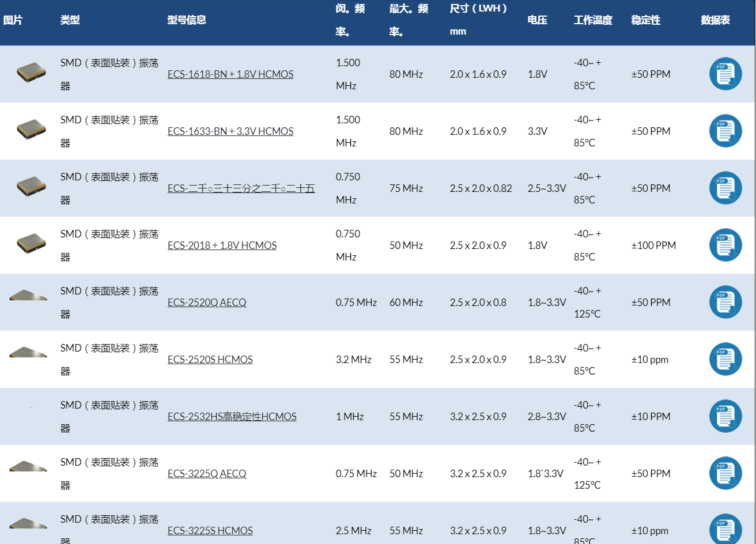Open PDF datasheet for ECS-2520Q AECQ
The width and height of the screenshot is (756, 544).
(725, 302)
